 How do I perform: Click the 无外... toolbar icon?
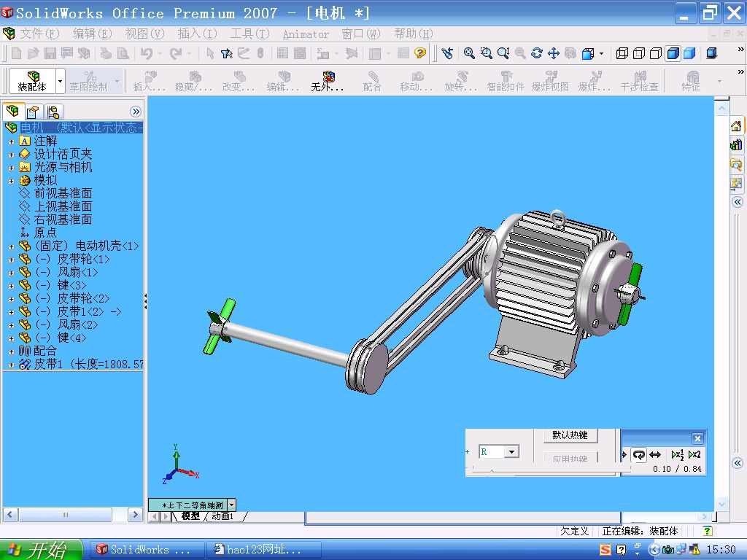pos(328,80)
